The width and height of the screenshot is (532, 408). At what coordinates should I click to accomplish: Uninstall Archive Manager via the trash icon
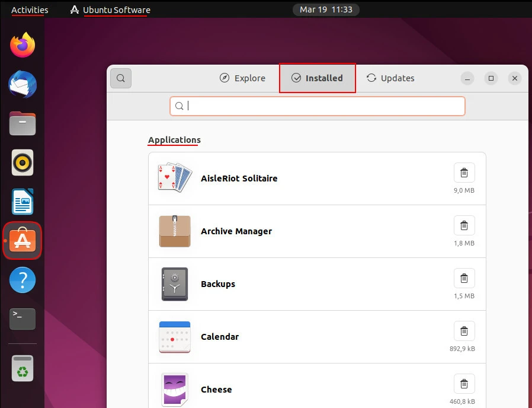coord(464,225)
